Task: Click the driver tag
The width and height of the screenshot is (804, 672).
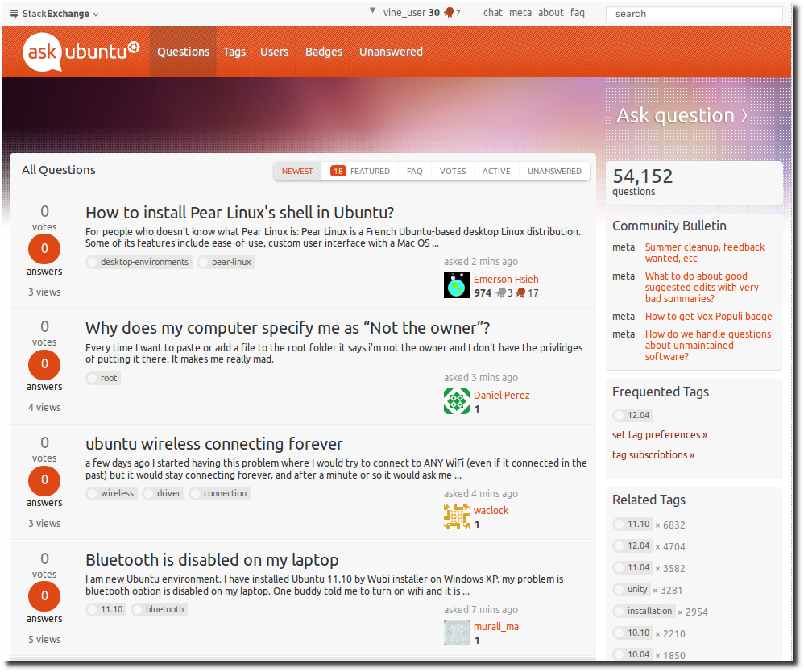Action: click(163, 493)
